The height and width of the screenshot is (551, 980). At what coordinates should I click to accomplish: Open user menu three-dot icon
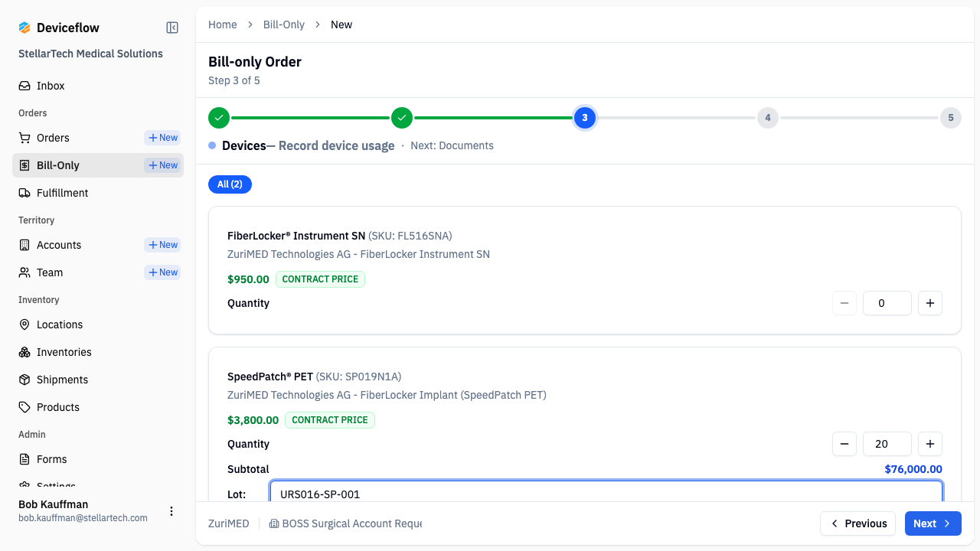click(x=171, y=511)
